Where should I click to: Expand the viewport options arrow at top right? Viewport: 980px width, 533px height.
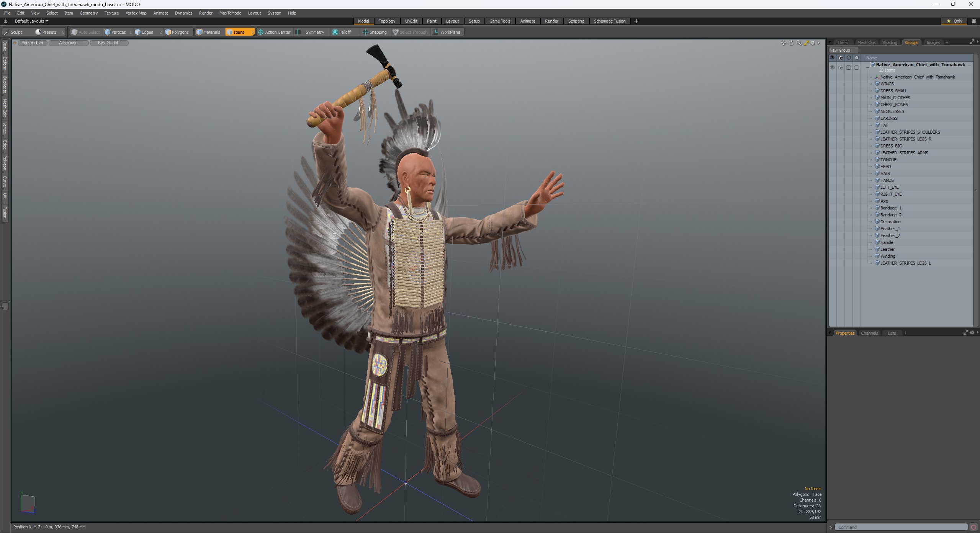coord(818,43)
